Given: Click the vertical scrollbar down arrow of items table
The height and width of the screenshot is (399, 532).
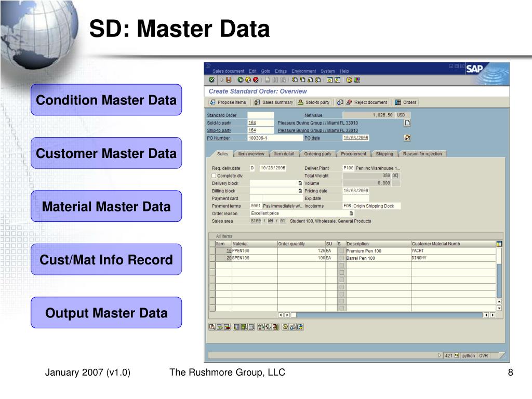Looking at the screenshot, I should pyautogui.click(x=499, y=308).
